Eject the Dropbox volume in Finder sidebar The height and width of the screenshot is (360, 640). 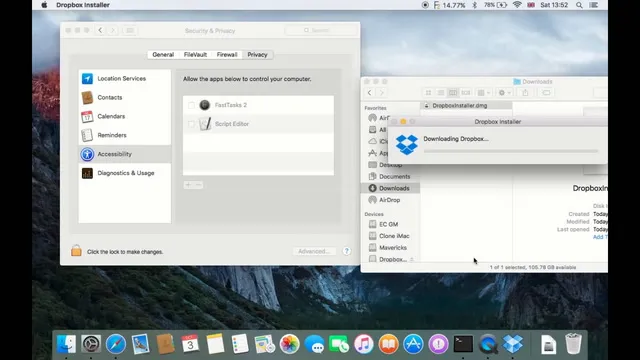(412, 260)
